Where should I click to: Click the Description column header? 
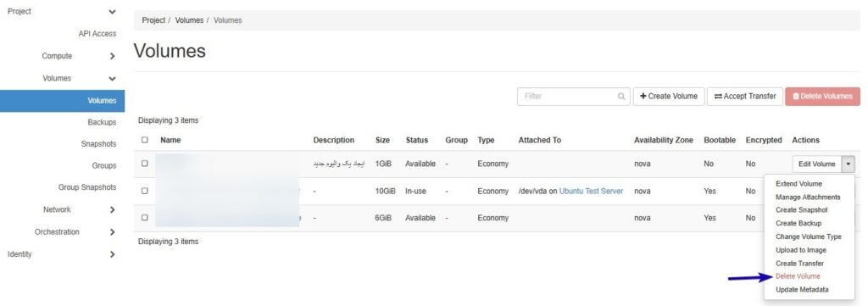point(334,140)
